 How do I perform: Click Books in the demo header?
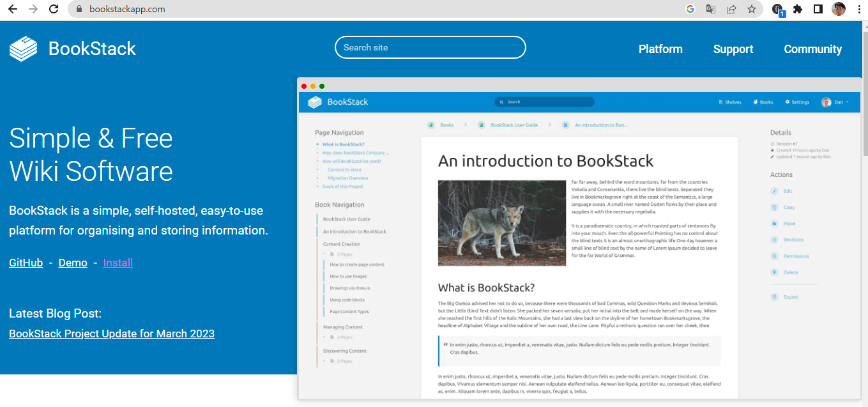(763, 102)
